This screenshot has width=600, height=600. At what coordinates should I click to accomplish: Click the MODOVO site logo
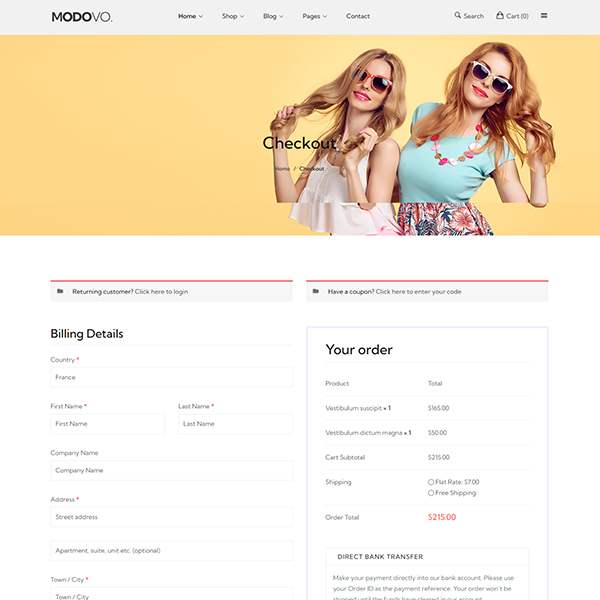pos(82,17)
